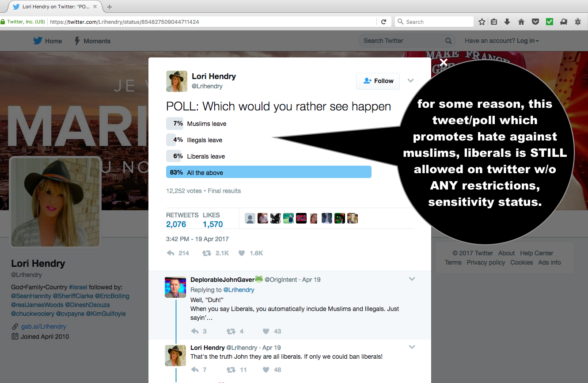This screenshot has width=588, height=383.
Task: Open the About footer link
Action: [506, 253]
